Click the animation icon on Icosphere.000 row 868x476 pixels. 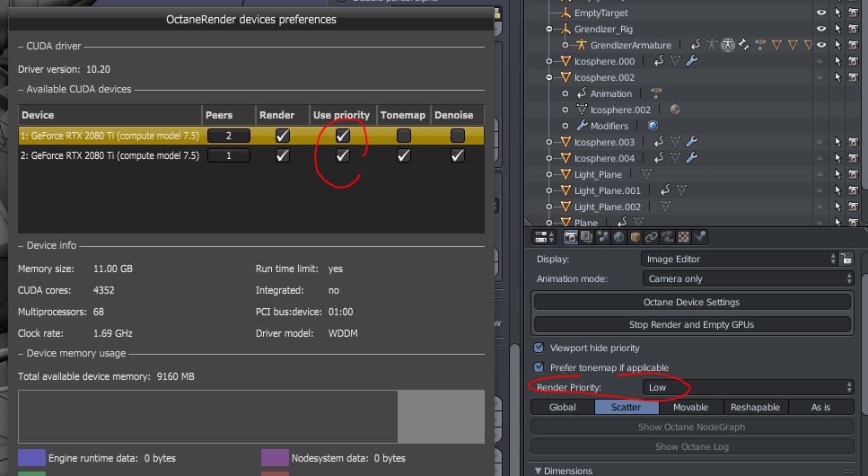click(x=659, y=61)
